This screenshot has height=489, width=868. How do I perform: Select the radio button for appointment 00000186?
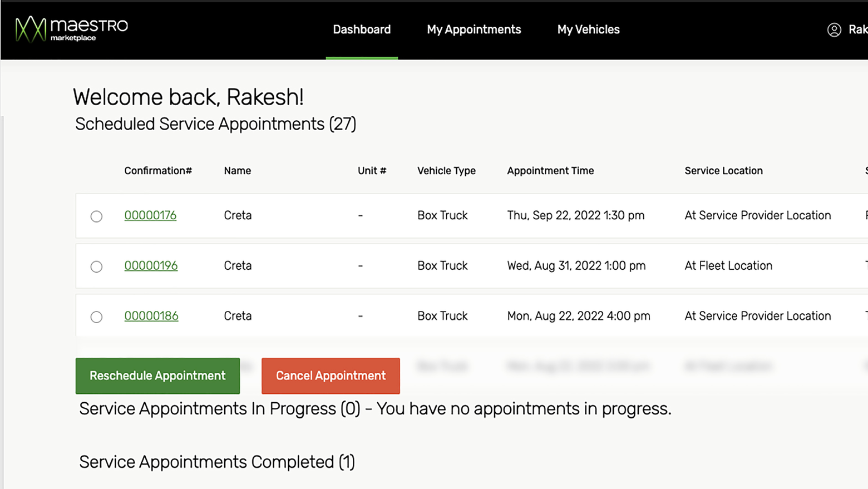tap(96, 317)
